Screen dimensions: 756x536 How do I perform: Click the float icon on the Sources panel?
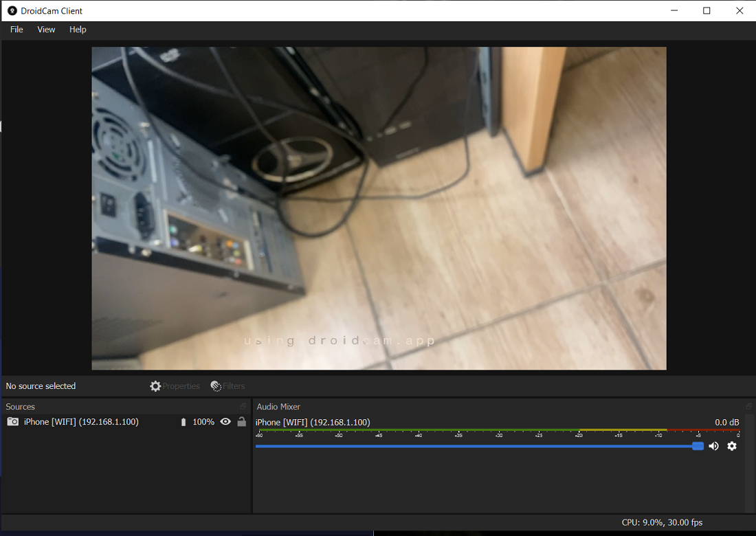(245, 406)
